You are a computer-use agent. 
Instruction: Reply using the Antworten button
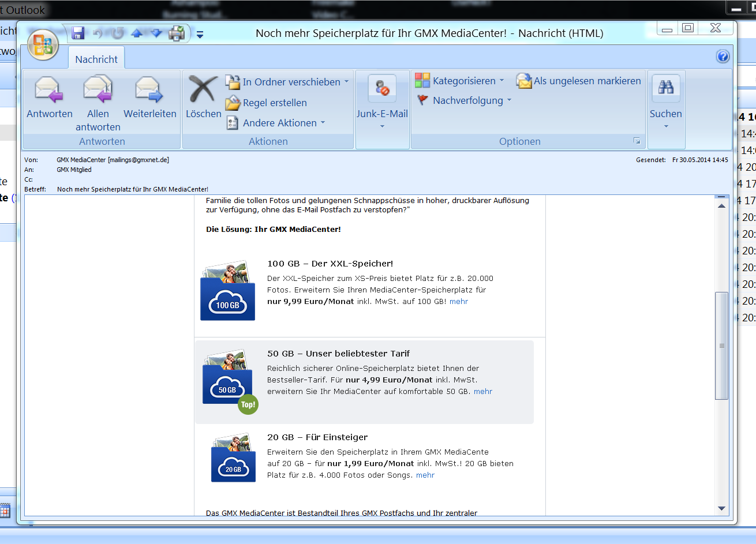click(50, 97)
